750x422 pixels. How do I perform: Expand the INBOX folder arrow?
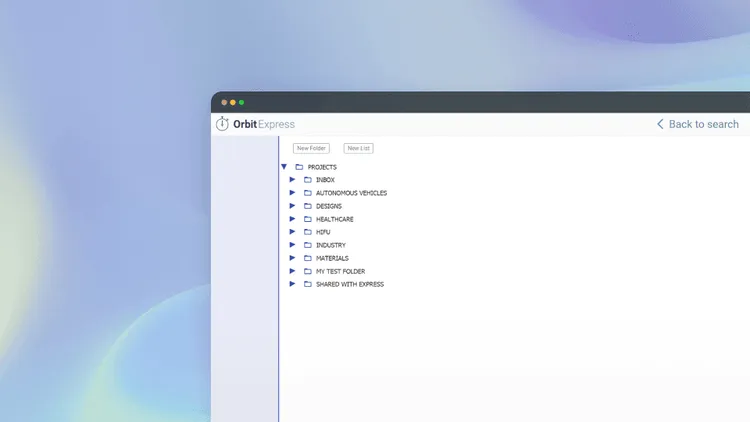pos(292,179)
